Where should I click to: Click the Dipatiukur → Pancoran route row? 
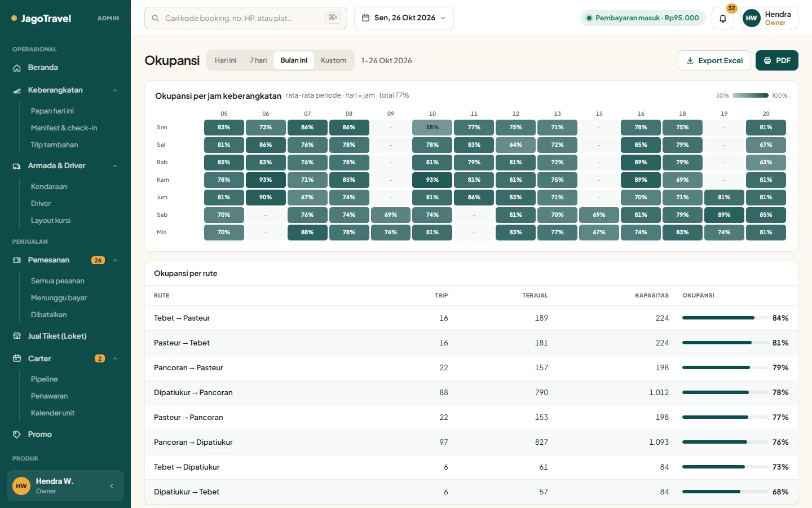[471, 393]
